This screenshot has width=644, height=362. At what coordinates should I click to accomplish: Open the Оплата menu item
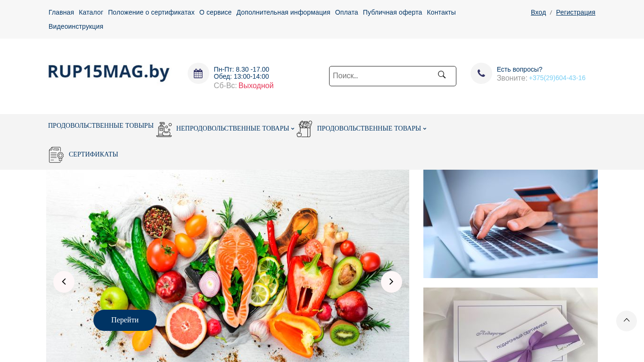pos(347,12)
